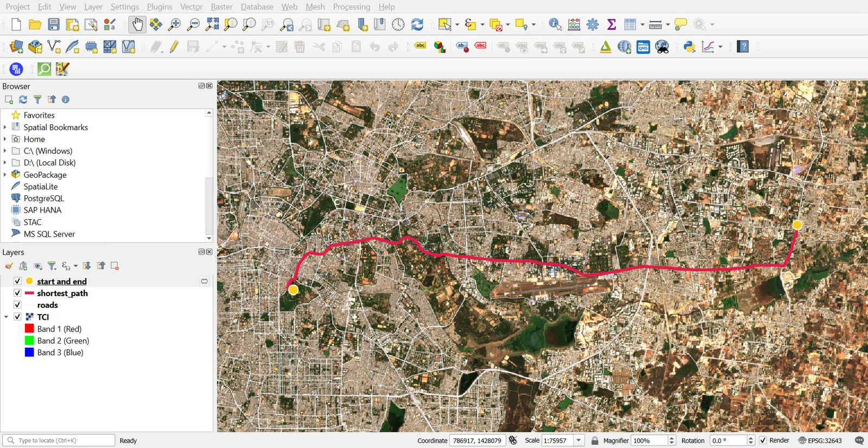Select the Pan Map hand tool

tap(137, 24)
